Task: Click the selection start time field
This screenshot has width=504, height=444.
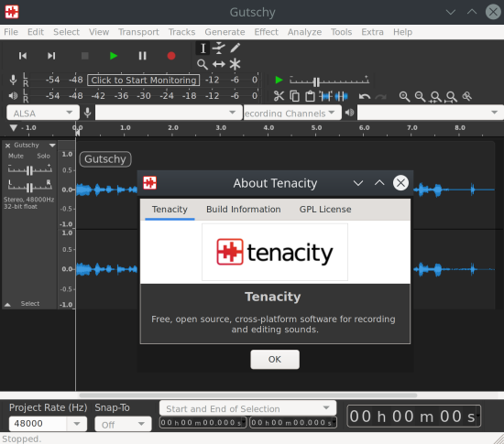Action: [x=203, y=423]
